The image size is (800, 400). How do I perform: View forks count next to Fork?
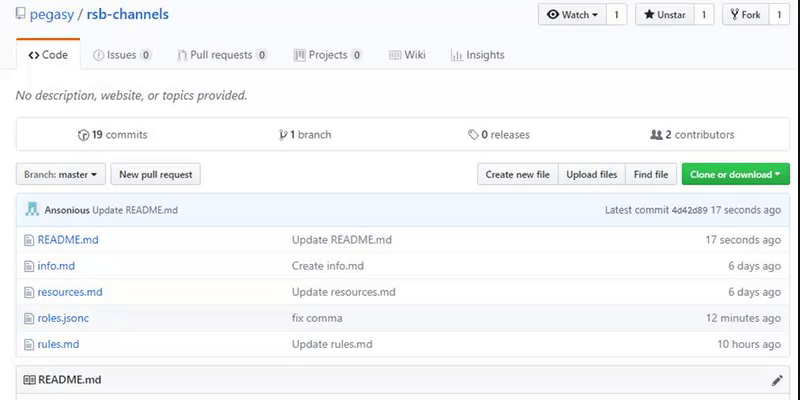click(779, 15)
